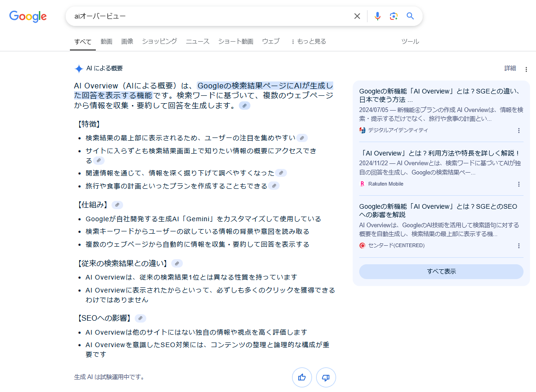This screenshot has width=536, height=392.
Task: Switch to the 画像 tab
Action: (127, 41)
